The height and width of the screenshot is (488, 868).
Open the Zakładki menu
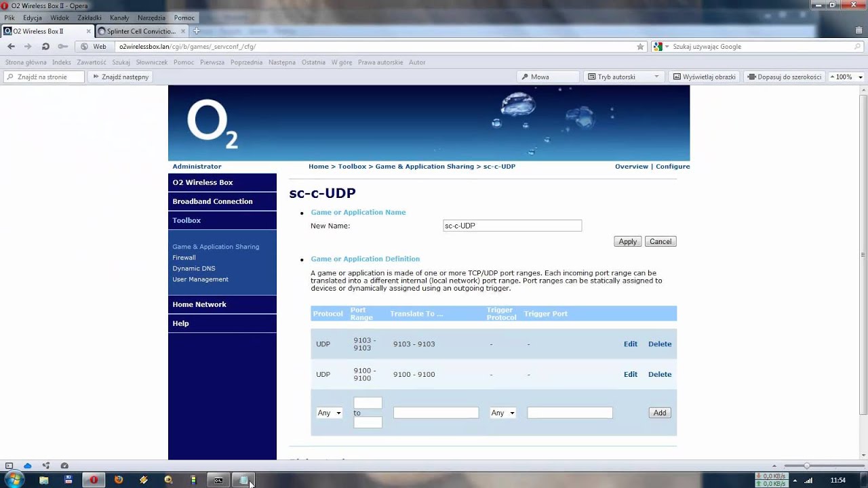(x=90, y=18)
